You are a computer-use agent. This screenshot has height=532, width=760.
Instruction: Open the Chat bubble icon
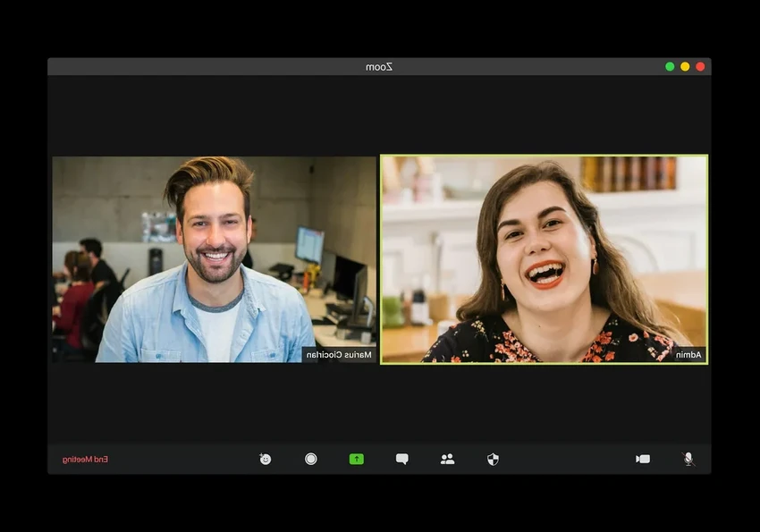[401, 459]
